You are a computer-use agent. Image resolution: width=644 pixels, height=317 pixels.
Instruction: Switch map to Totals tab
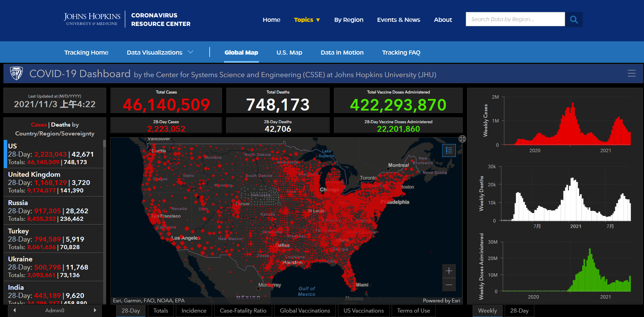click(x=160, y=311)
